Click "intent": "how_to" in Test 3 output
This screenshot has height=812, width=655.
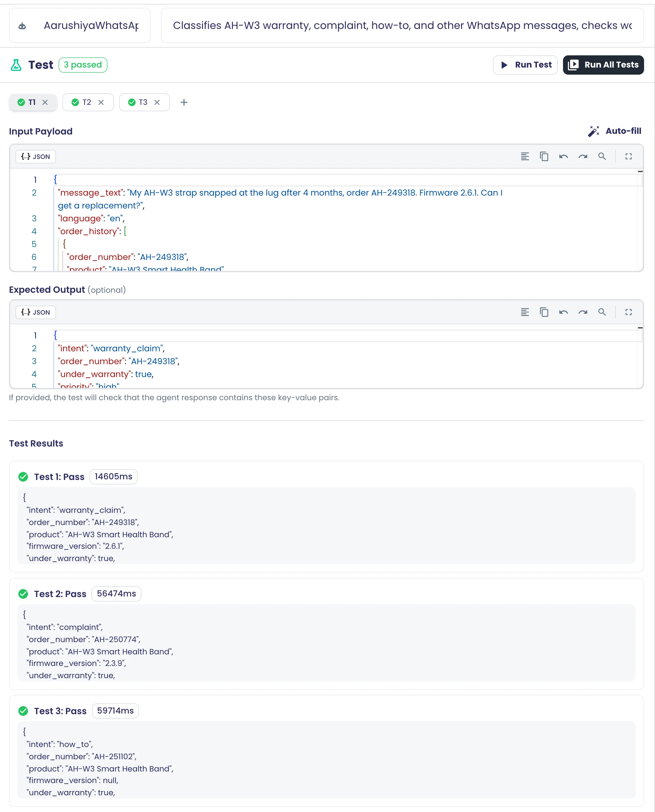60,744
